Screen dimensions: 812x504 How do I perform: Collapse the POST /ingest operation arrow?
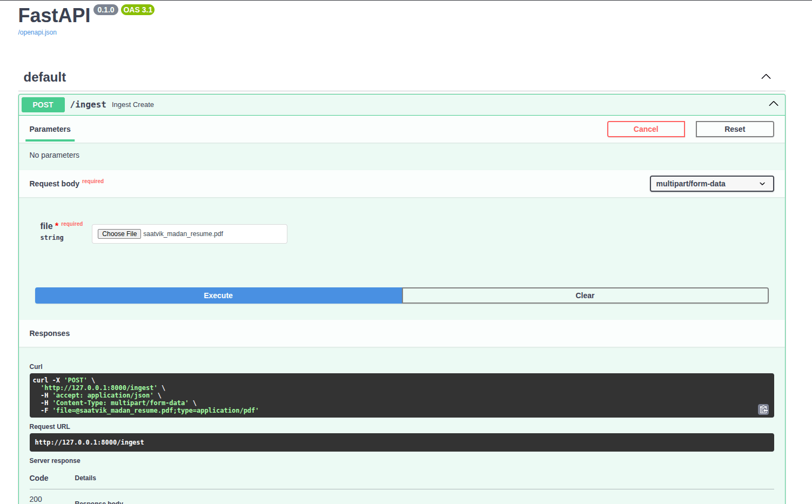tap(774, 104)
